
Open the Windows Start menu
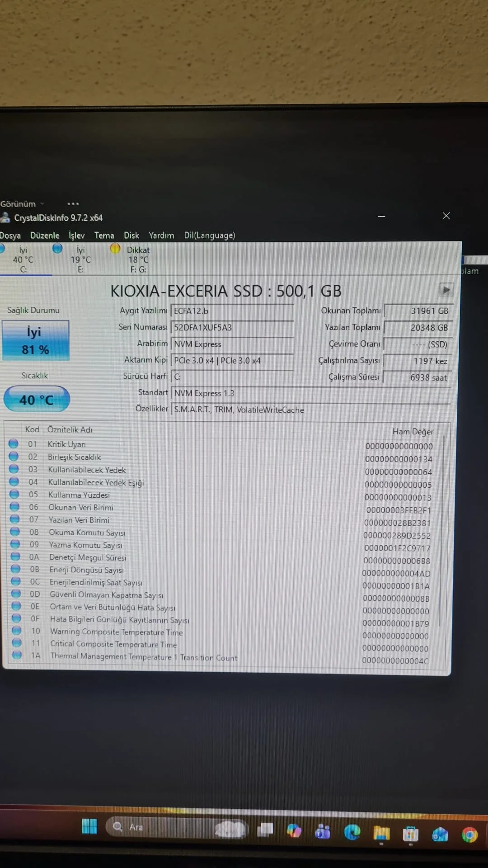tap(89, 827)
